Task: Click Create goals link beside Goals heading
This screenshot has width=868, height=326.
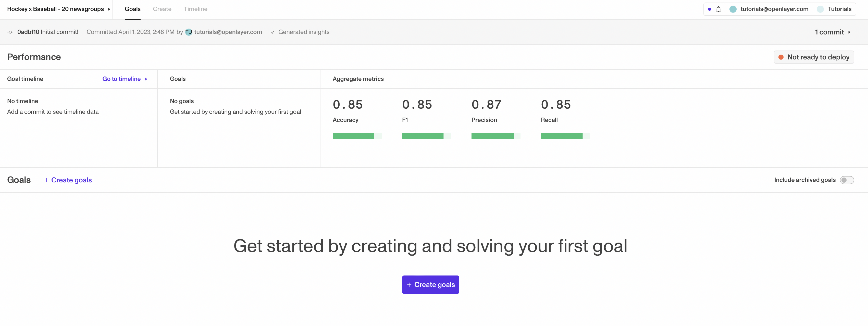Action: (68, 180)
